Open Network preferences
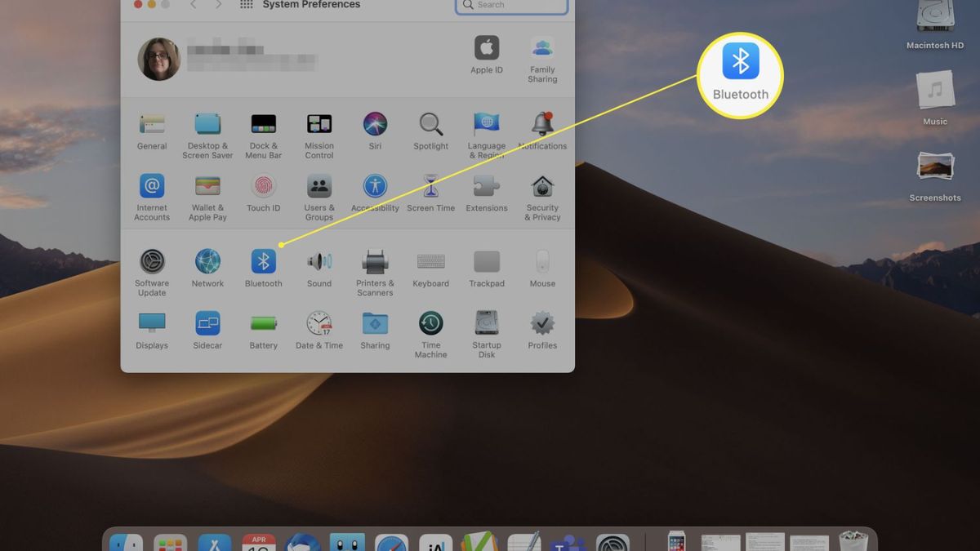 coord(207,261)
